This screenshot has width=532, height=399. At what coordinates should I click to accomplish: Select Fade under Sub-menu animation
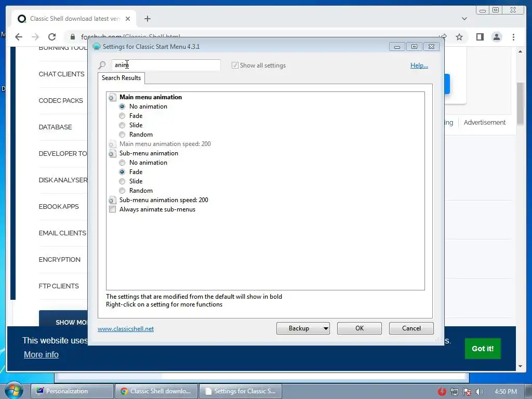click(x=122, y=172)
